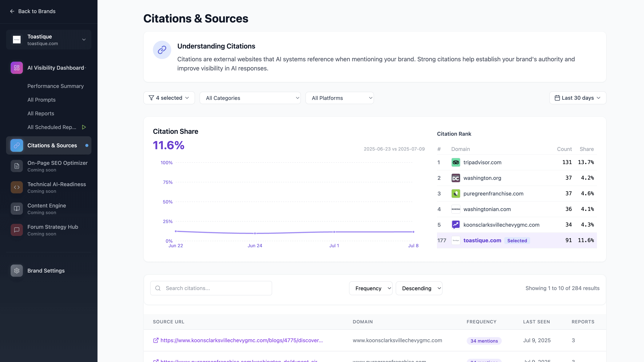Open the All Platforms dropdown
Screen dimensions: 644x362
pos(340,98)
